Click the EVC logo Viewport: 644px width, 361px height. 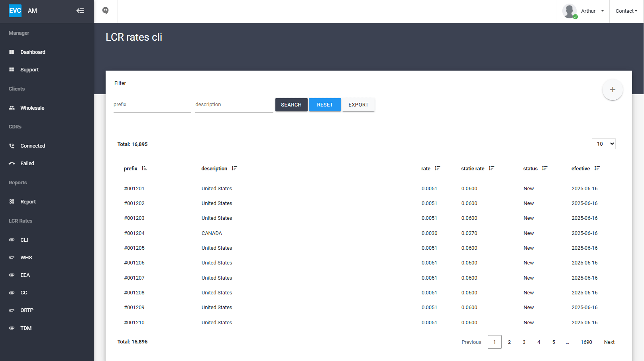pyautogui.click(x=15, y=11)
